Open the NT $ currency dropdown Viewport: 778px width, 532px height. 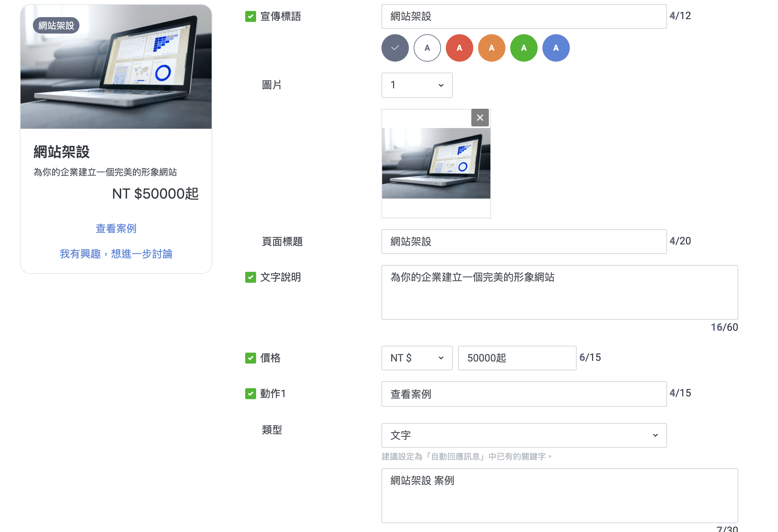click(417, 358)
